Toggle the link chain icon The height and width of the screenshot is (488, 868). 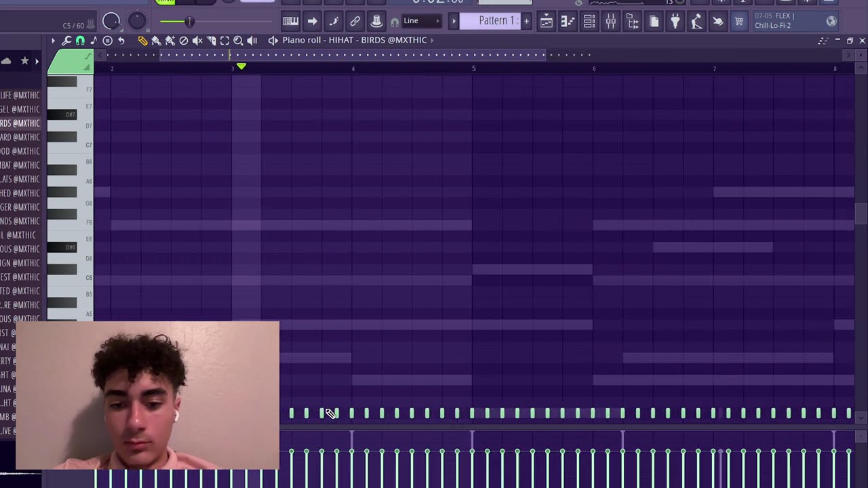(355, 21)
